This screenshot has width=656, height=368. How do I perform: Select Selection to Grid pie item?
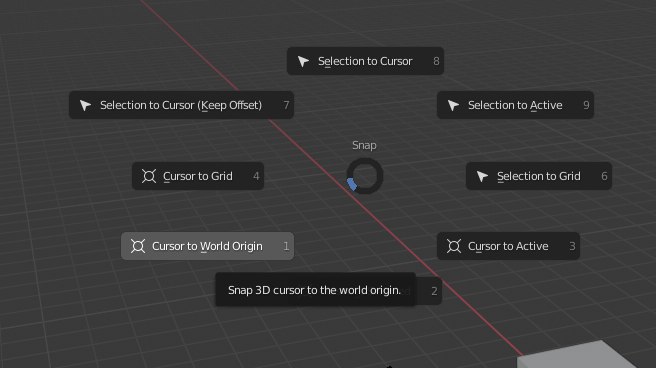tap(539, 176)
